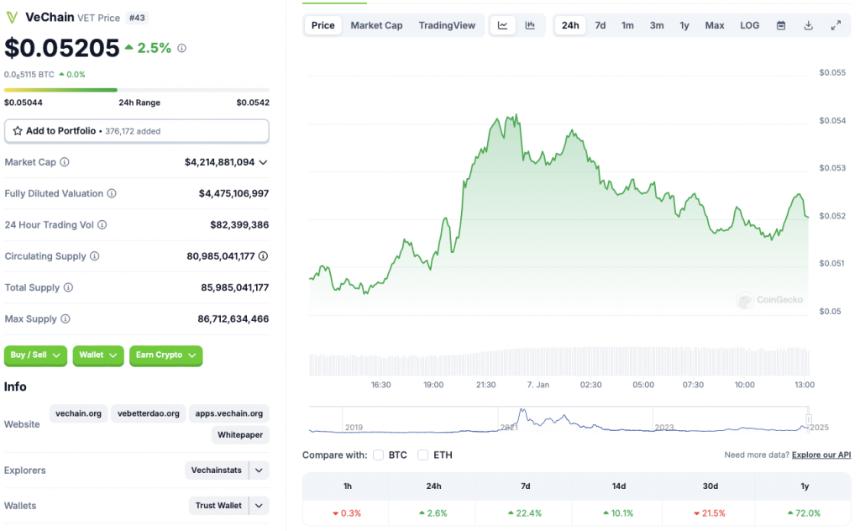The image size is (860, 531).
Task: Show Total Supply info icon
Action: pyautogui.click(x=68, y=287)
